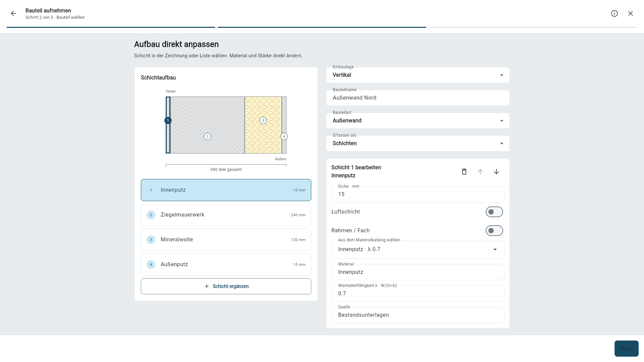
Task: Open the Erfassen als dropdown
Action: (x=418, y=143)
